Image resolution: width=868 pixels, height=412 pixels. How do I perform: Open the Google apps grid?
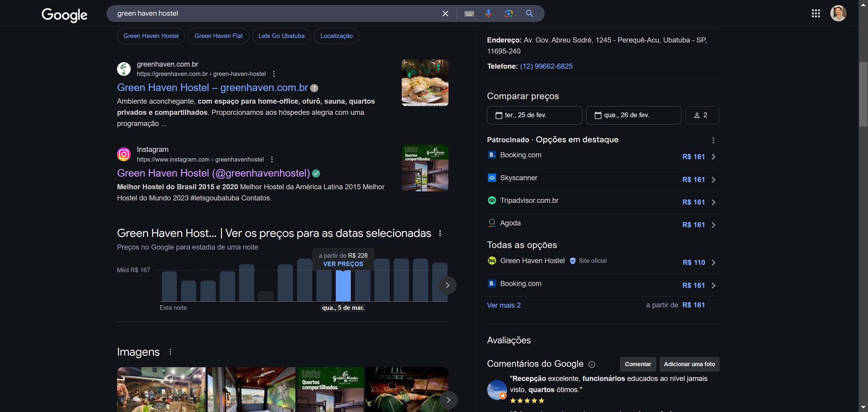coord(816,14)
